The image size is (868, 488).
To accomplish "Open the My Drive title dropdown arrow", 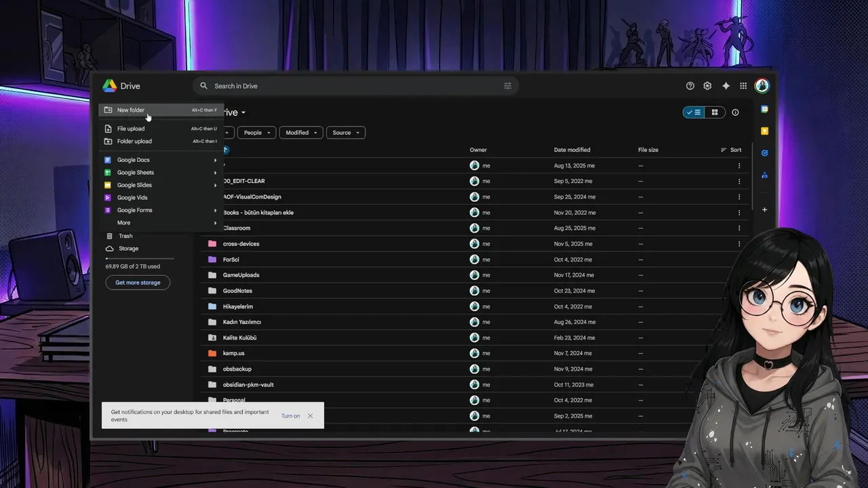I will 243,113.
